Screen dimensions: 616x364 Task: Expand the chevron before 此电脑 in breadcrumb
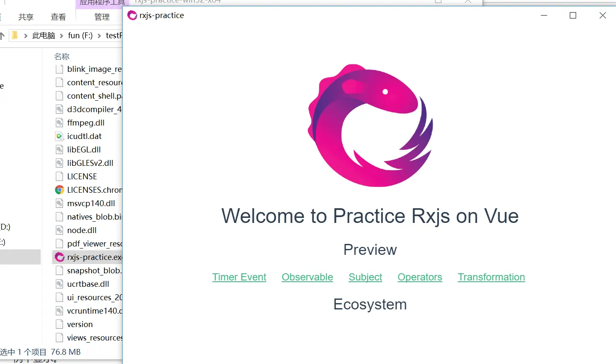26,36
